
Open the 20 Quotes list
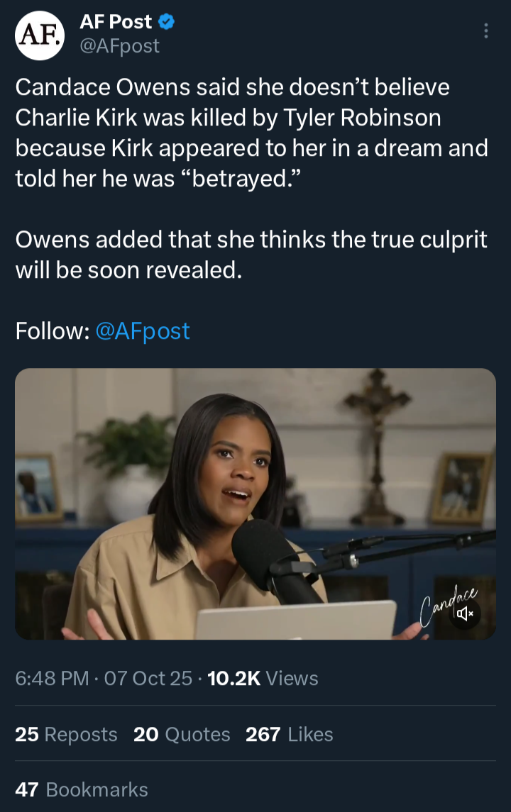pos(182,734)
